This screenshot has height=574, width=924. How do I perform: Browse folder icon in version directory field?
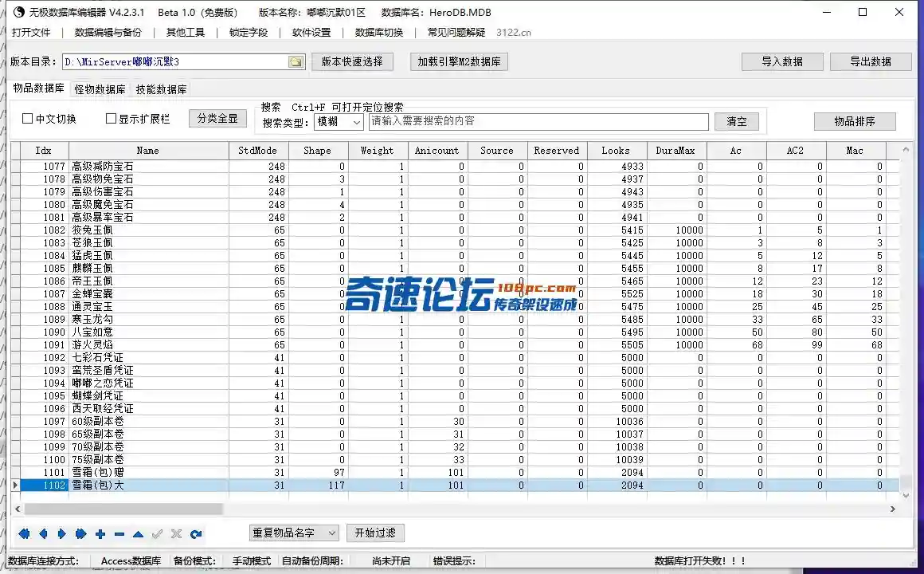(296, 62)
